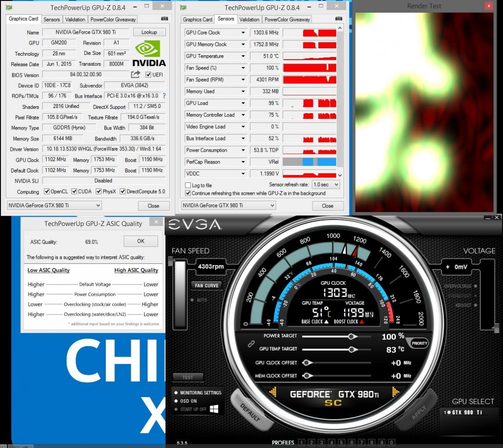Open GPU selector dropdown in Graphics Card window
The height and width of the screenshot is (448, 503).
pyautogui.click(x=54, y=205)
